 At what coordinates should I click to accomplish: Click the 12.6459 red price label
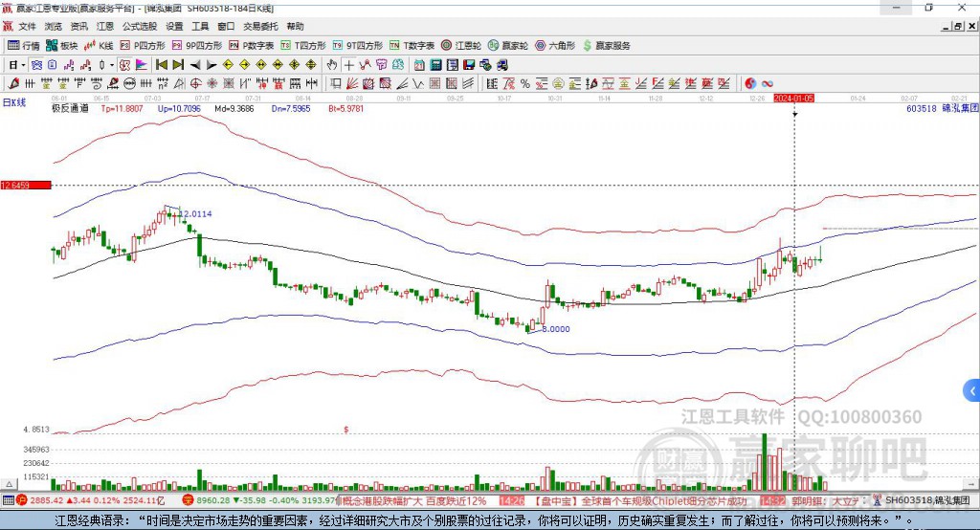click(x=26, y=185)
